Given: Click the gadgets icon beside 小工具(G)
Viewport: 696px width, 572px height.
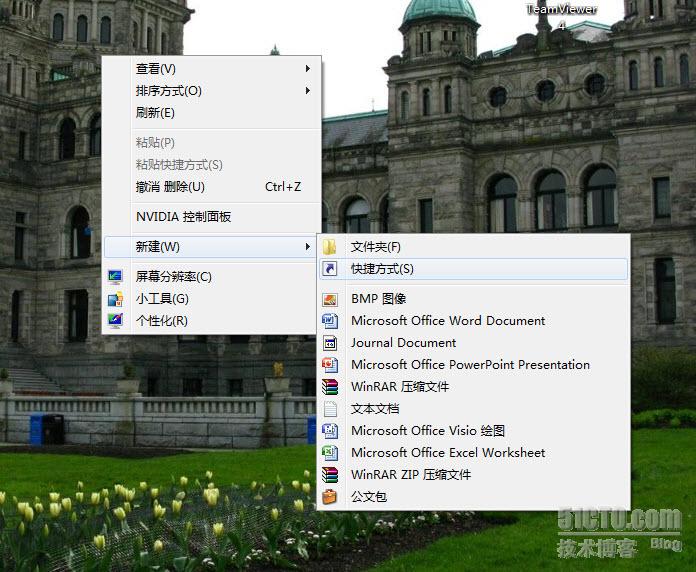Looking at the screenshot, I should (115, 299).
